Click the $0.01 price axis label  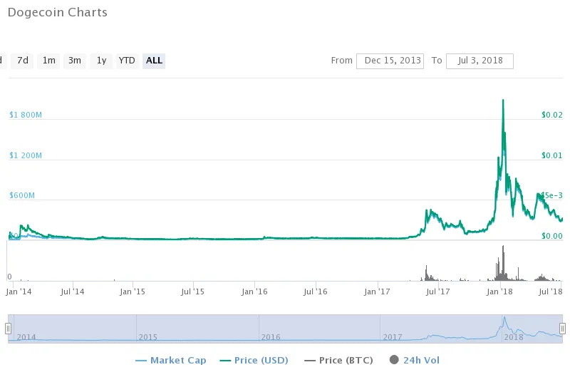(x=551, y=155)
